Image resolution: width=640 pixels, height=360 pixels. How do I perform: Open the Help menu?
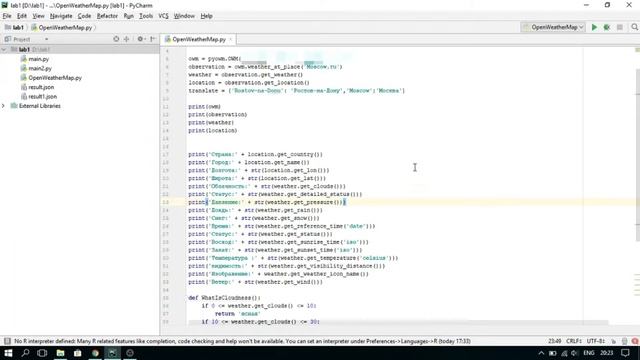(x=206, y=16)
